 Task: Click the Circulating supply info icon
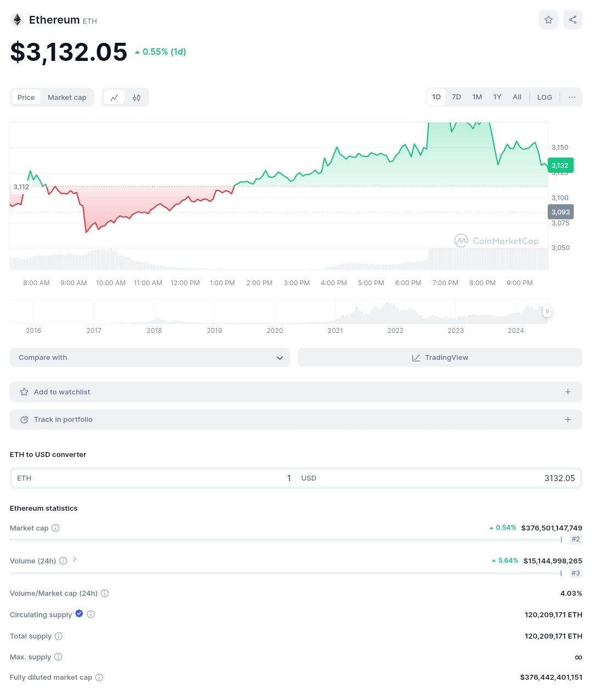[91, 614]
